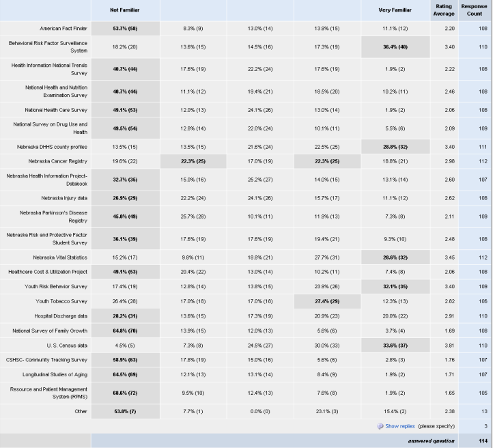Click Resource and Patient Management System (RPMS) label
This screenshot has height=448, width=495.
(48, 393)
